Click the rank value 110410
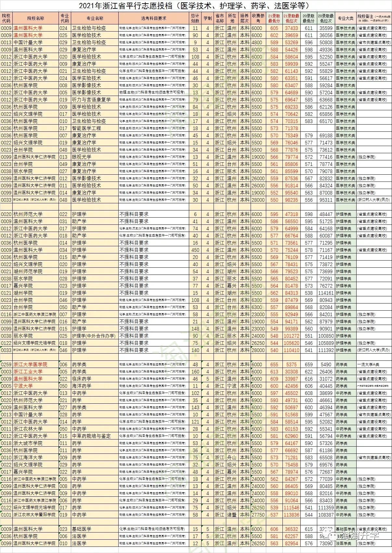This screenshot has width=392, height=553. pos(292,350)
